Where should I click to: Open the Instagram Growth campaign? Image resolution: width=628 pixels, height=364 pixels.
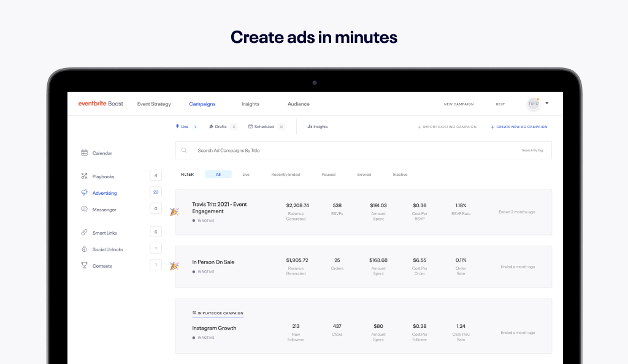214,328
